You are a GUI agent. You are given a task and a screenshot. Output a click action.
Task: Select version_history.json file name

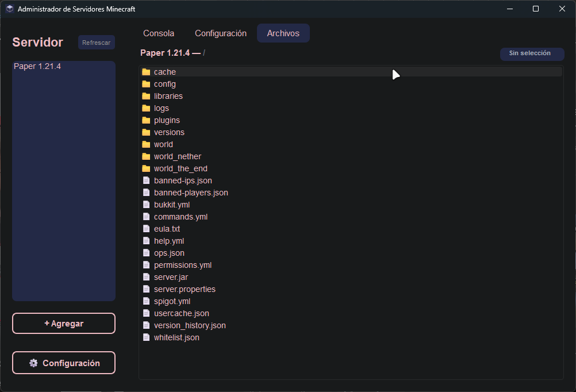[190, 325]
